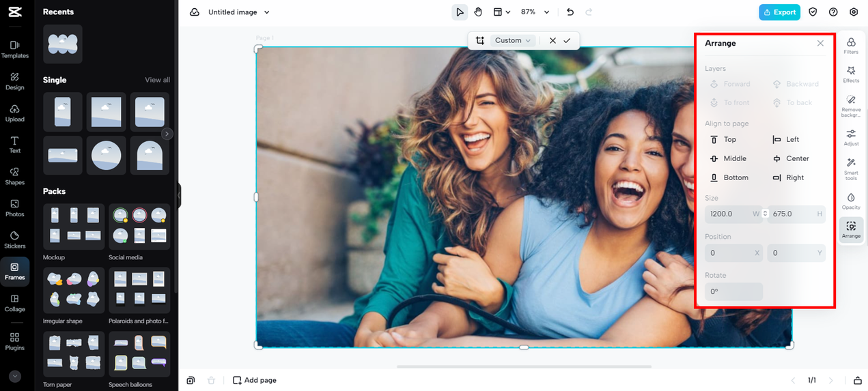Cancel the crop with X
Screen dimensions: 868x391
(x=552, y=40)
